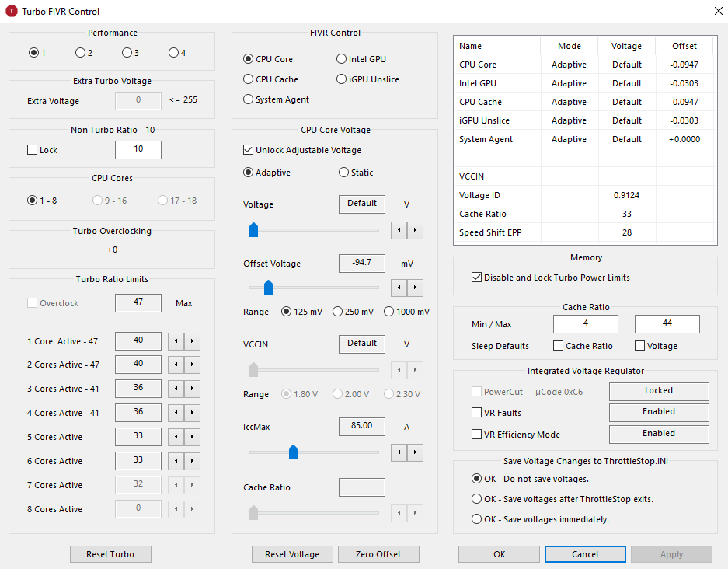The width and height of the screenshot is (728, 569).
Task: Click the Offset Voltage slider handle
Action: [x=268, y=288]
